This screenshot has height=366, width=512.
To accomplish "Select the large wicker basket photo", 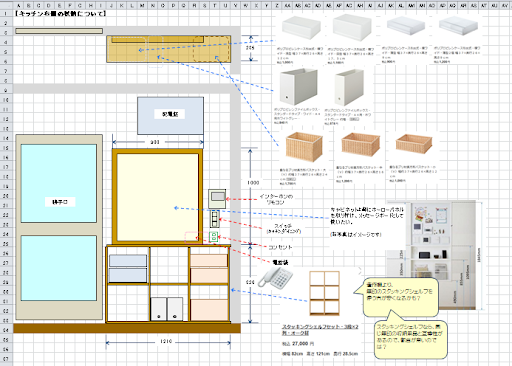I will click(304, 147).
